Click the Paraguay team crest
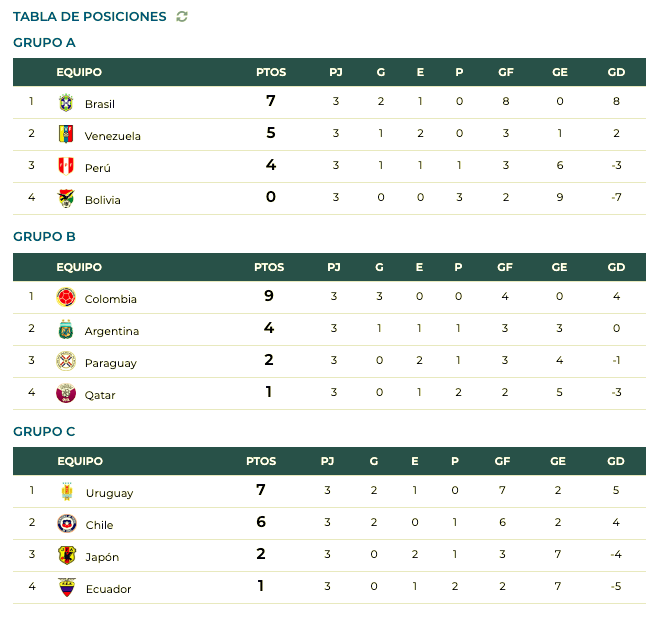Viewport: 653px width, 617px height. 66,361
